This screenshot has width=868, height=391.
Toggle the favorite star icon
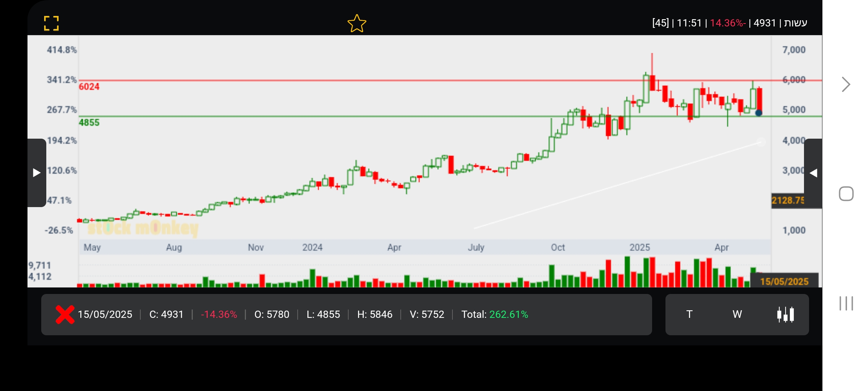[357, 24]
